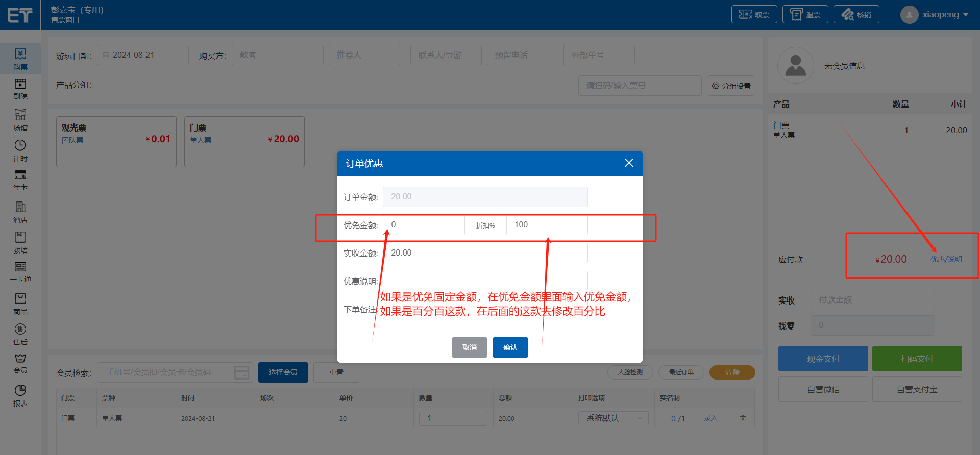Open the 年卡 annual card icon

[20, 180]
